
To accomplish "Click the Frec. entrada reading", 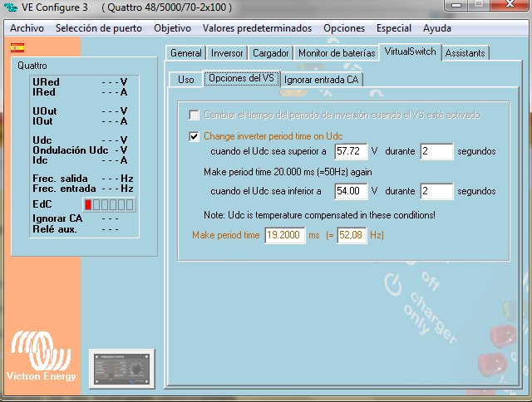I will pyautogui.click(x=117, y=189).
